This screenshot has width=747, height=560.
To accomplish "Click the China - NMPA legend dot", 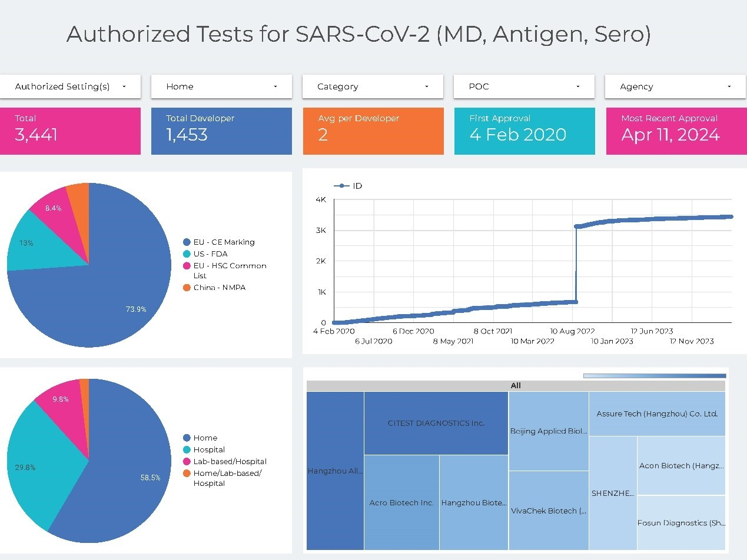I will (x=187, y=288).
